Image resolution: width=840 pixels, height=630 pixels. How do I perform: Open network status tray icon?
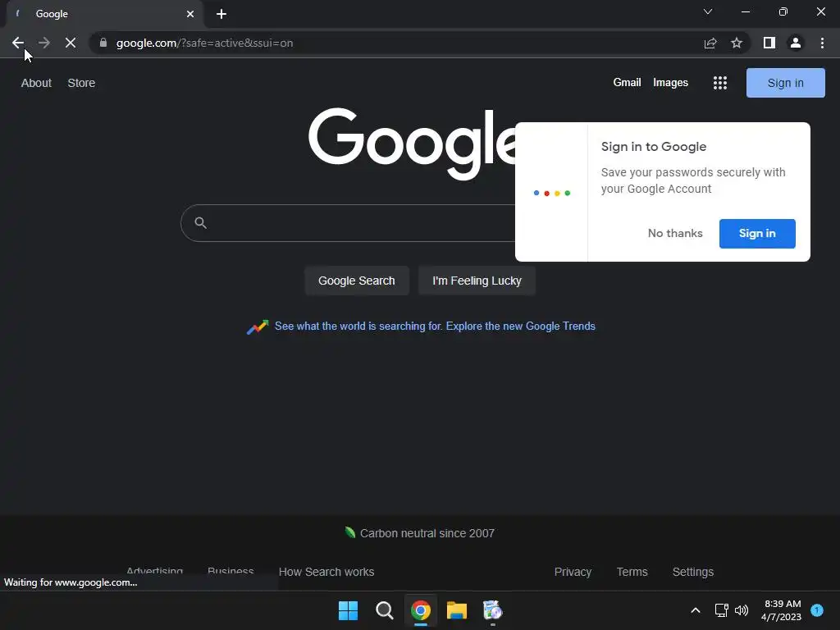[x=722, y=610]
